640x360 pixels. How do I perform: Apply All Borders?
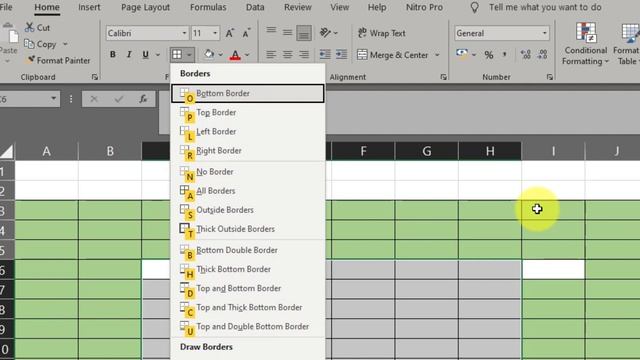point(248,191)
